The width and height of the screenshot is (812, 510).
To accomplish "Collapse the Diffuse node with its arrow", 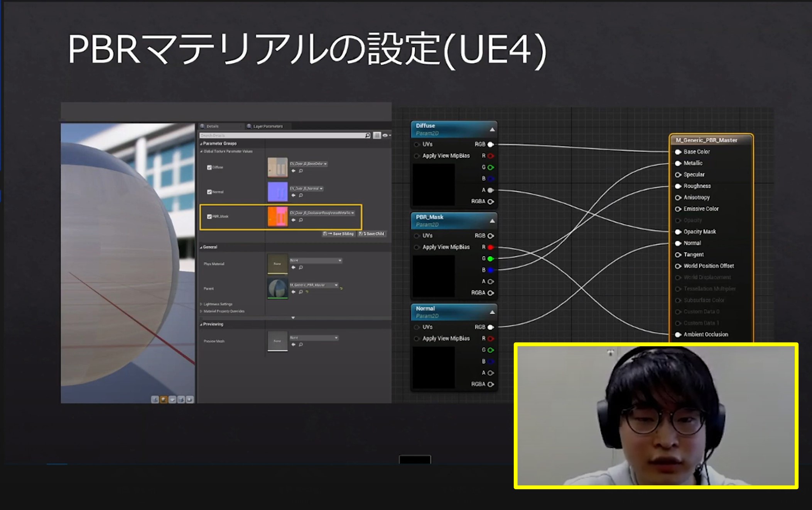I will click(492, 130).
